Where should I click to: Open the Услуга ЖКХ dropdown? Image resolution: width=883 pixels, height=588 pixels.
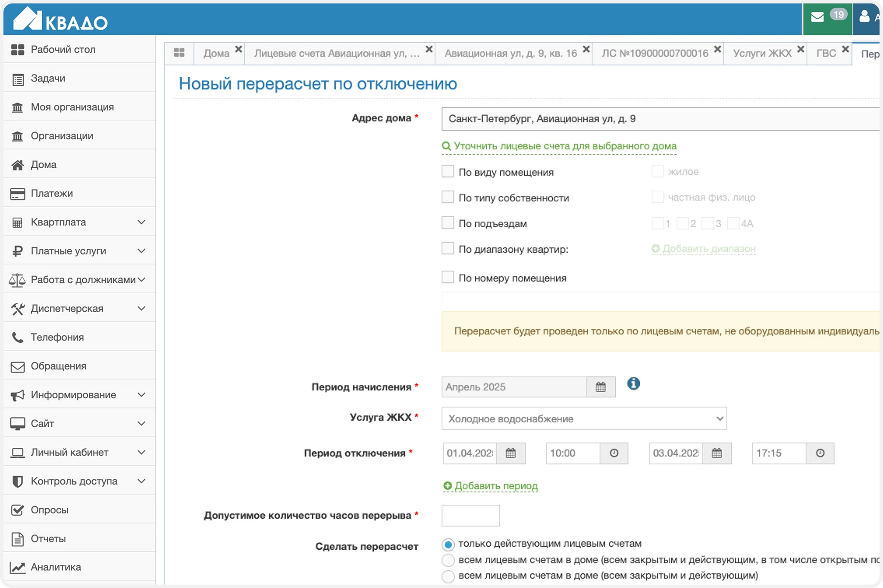coord(584,419)
